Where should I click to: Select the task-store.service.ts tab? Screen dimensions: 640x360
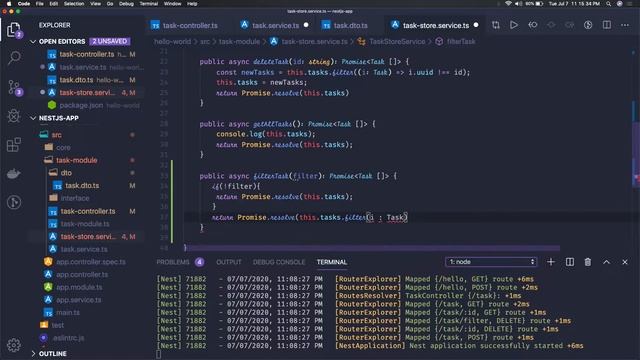pos(435,25)
